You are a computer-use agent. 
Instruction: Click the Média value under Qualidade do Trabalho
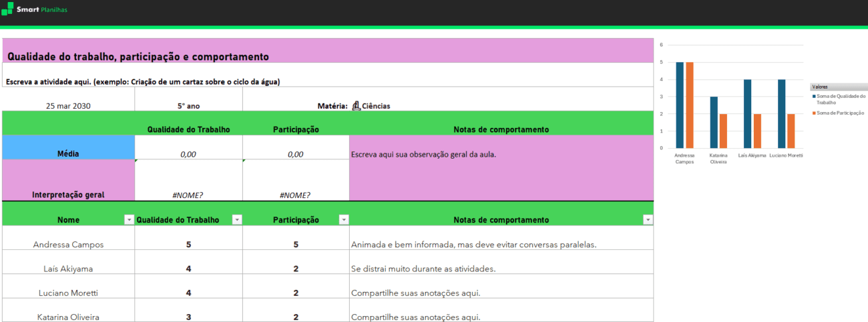[188, 154]
